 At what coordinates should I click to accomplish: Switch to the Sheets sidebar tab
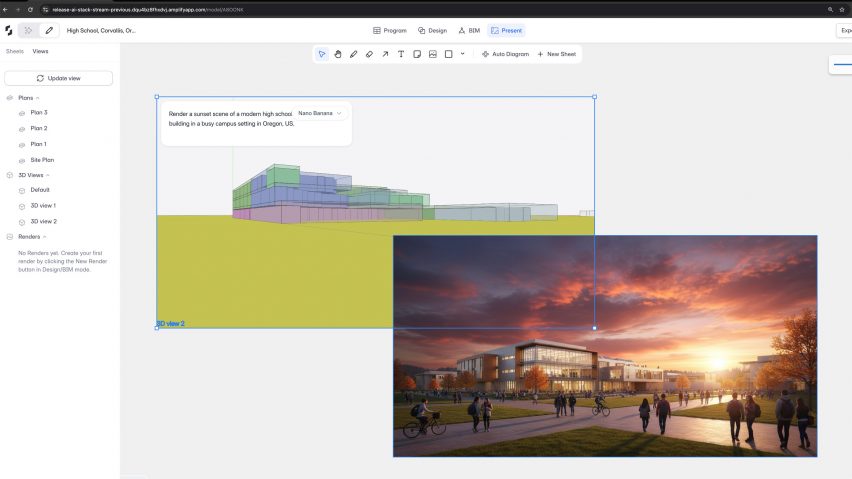(x=15, y=51)
